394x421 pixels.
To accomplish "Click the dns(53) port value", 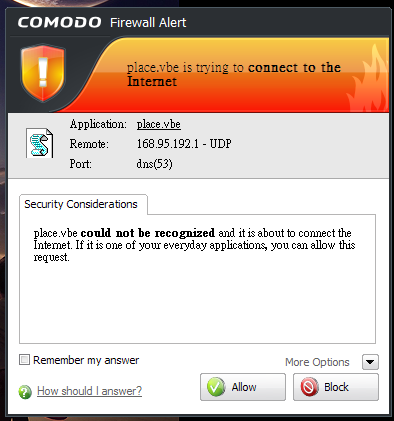I will (x=154, y=164).
